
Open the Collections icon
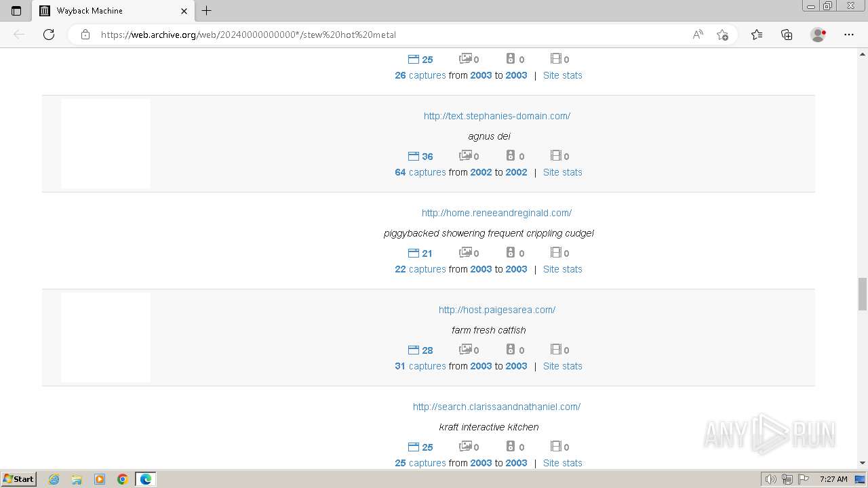[x=787, y=35]
